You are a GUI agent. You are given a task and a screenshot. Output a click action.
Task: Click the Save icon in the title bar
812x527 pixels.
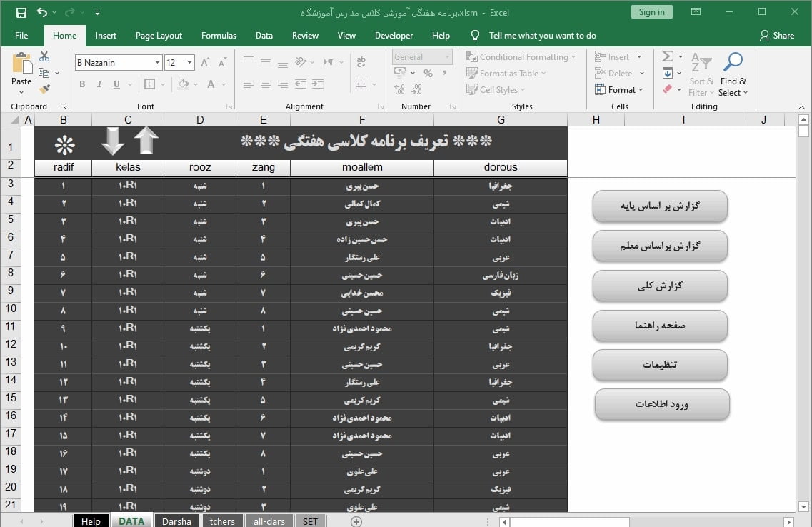pos(21,12)
